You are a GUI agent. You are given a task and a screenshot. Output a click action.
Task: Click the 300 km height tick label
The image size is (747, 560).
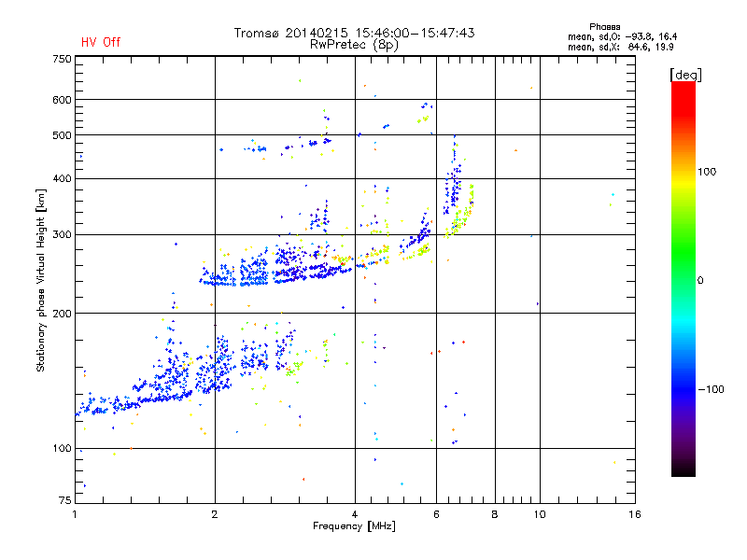62,235
